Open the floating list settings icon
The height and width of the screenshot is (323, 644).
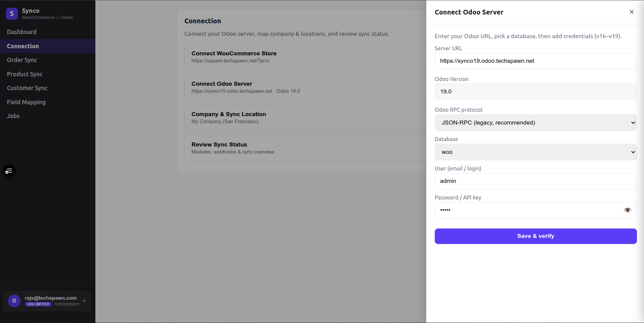pyautogui.click(x=9, y=171)
